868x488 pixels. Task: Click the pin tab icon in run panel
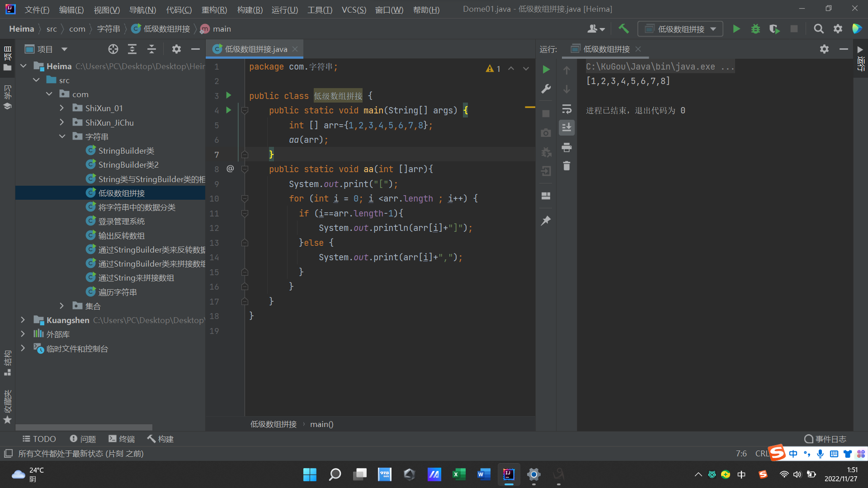click(546, 221)
